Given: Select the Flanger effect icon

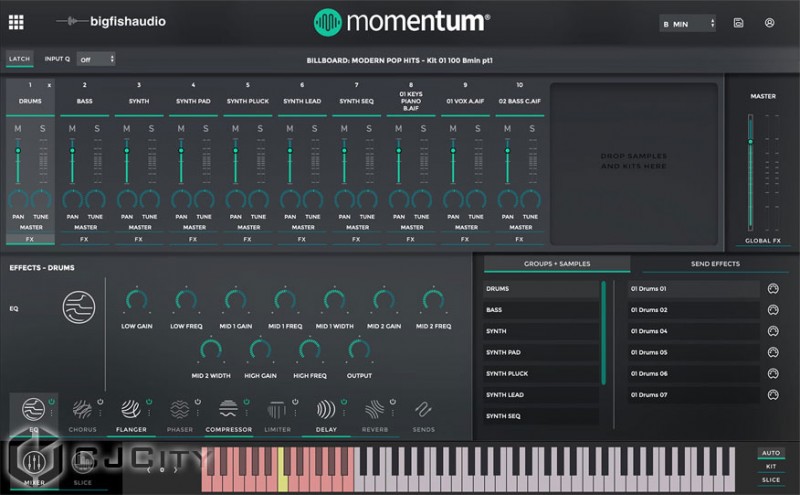Looking at the screenshot, I should 131,409.
